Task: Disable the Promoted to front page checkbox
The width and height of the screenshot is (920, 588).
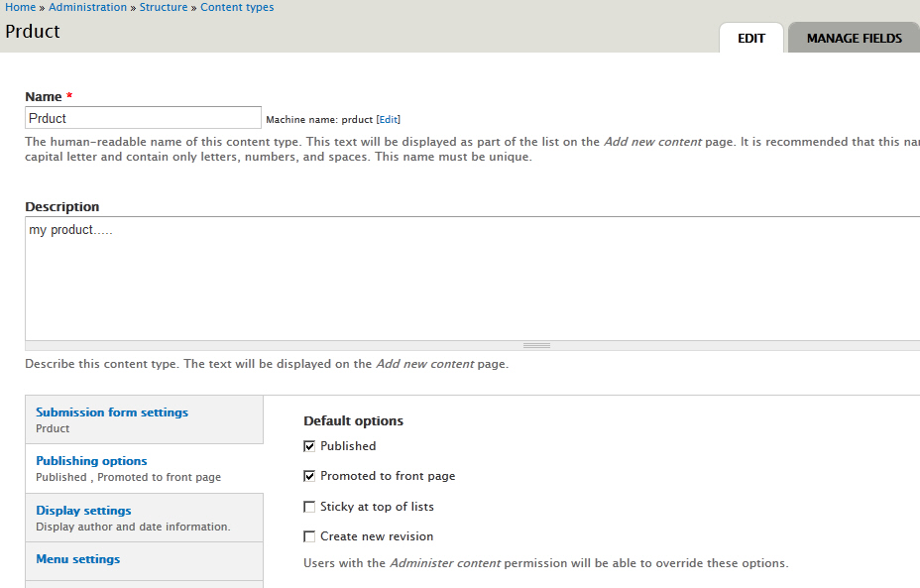Action: click(x=309, y=476)
